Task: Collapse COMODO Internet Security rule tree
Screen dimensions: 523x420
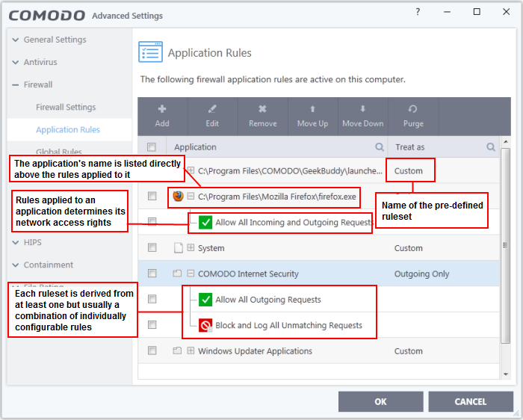Action: (191, 274)
